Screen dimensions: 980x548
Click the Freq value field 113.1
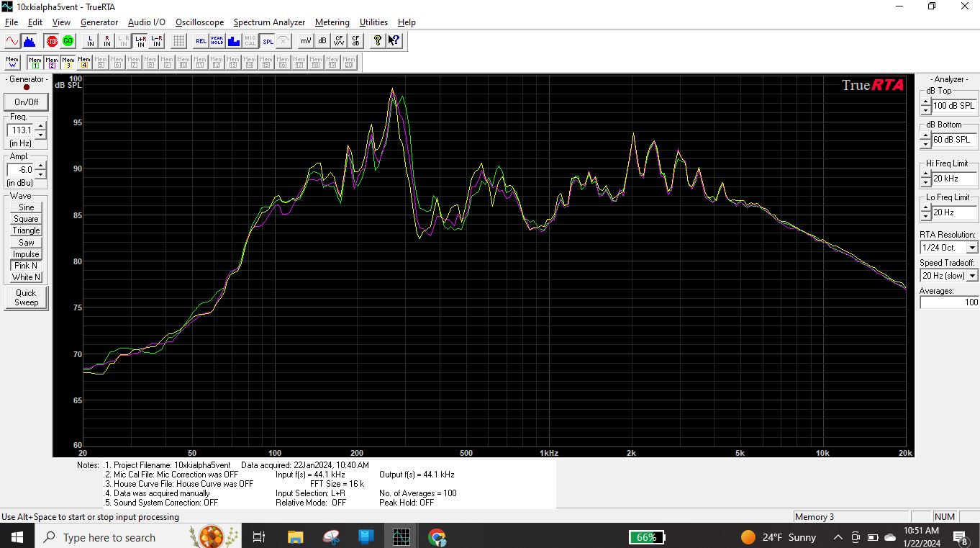(21, 130)
